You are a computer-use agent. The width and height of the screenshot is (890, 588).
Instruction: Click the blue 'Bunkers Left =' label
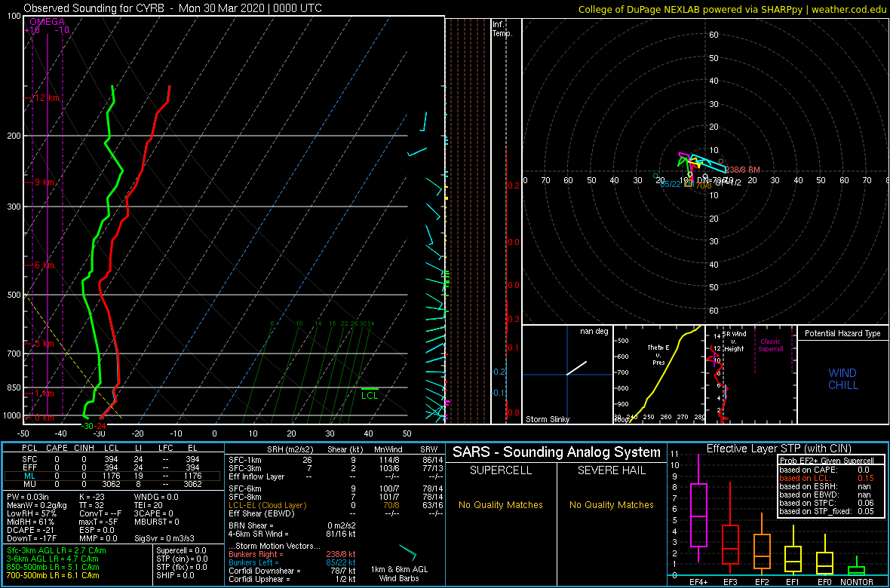[x=254, y=562]
